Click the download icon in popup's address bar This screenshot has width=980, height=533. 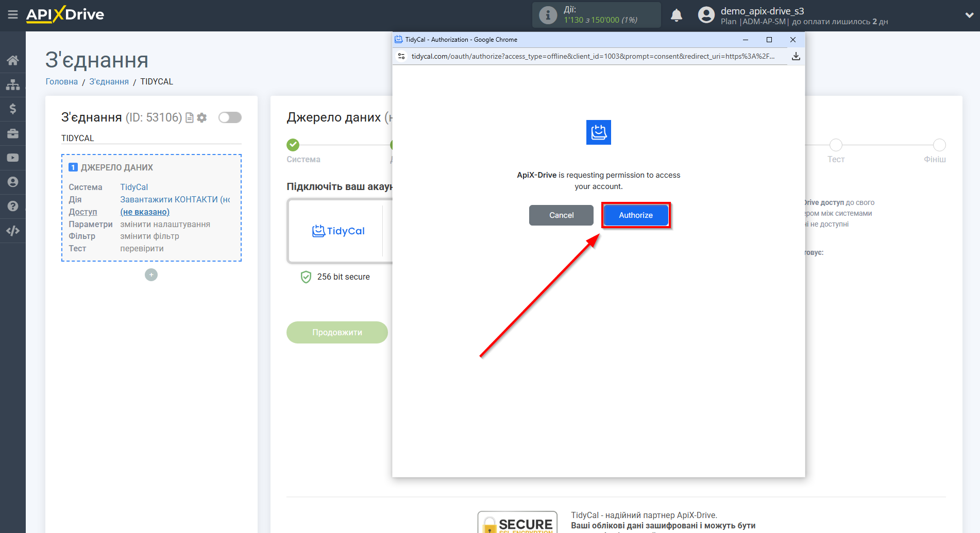point(796,56)
